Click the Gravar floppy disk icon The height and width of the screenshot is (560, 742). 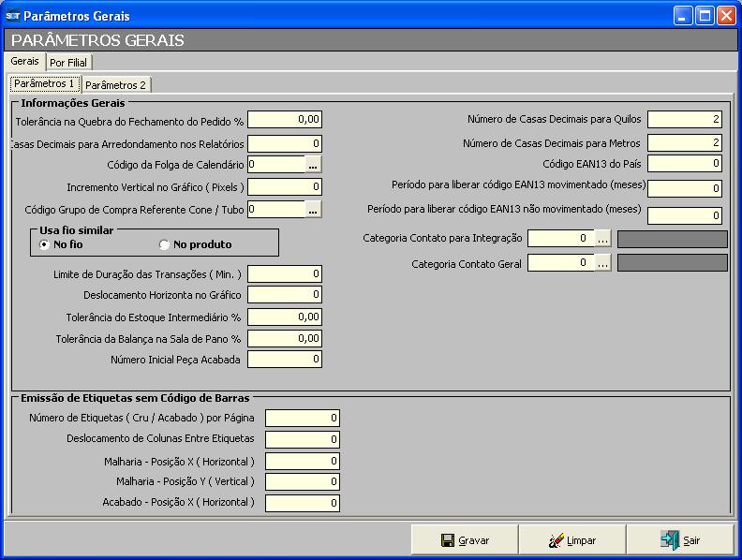click(x=448, y=540)
